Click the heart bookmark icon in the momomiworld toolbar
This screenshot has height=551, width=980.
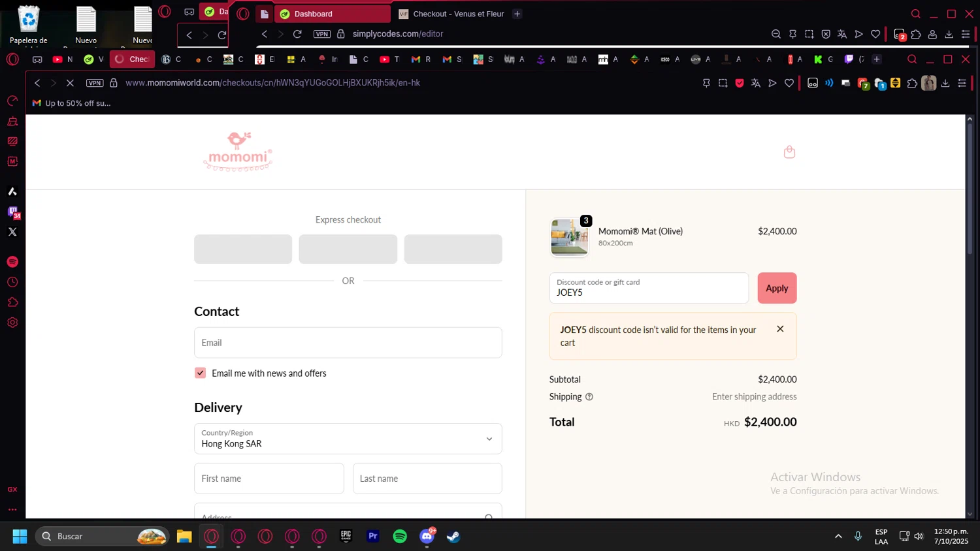pyautogui.click(x=789, y=83)
